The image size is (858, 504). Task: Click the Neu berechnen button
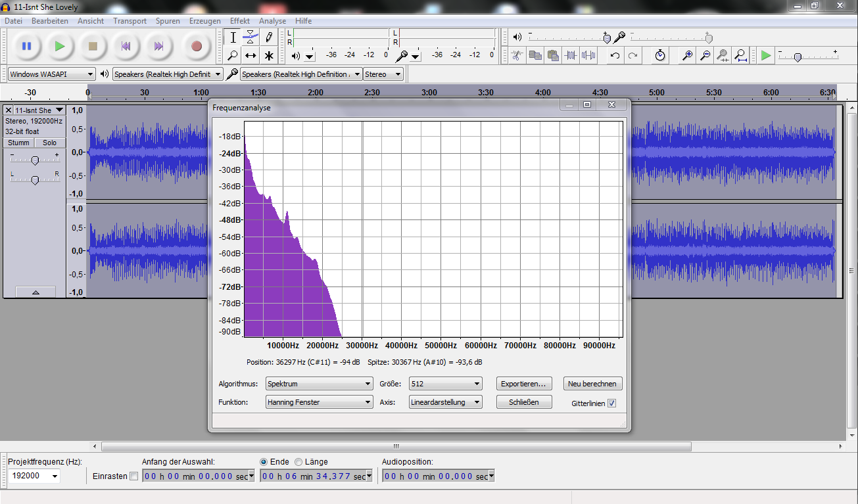(592, 384)
